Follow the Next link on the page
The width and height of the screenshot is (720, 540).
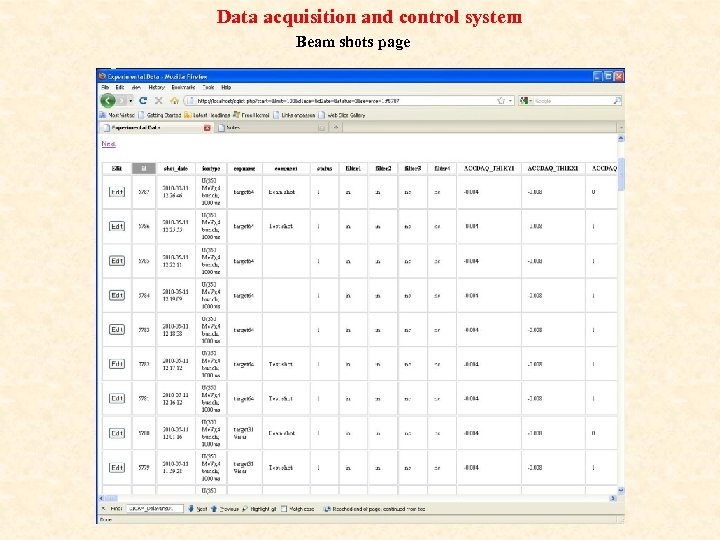click(x=108, y=144)
